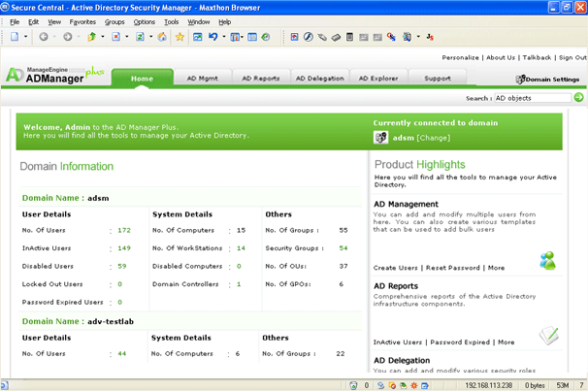Expand the Stop button dropdown arrow
The image size is (588, 391).
pos(127,37)
